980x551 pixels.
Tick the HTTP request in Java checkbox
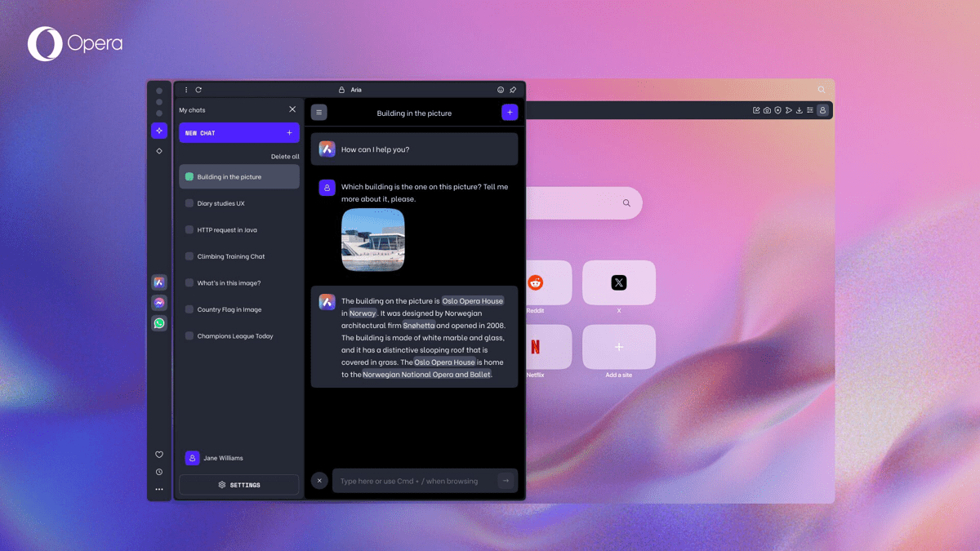(189, 230)
